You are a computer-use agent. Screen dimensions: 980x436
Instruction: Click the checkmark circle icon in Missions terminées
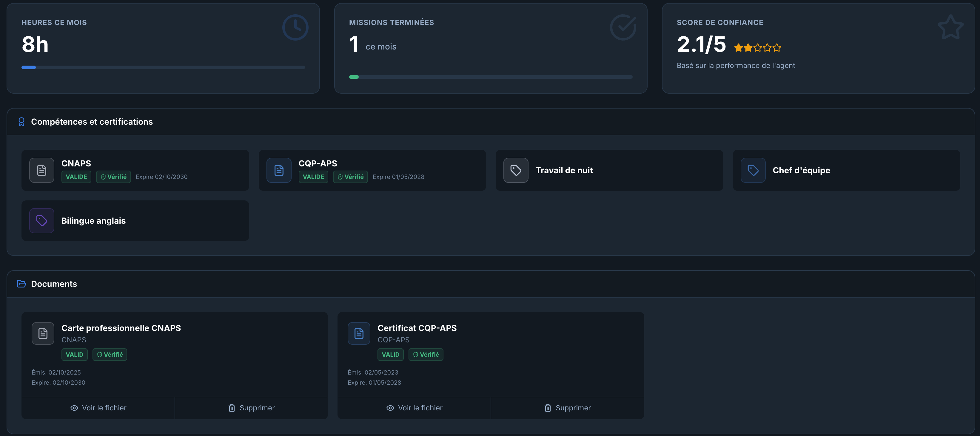[x=623, y=27]
